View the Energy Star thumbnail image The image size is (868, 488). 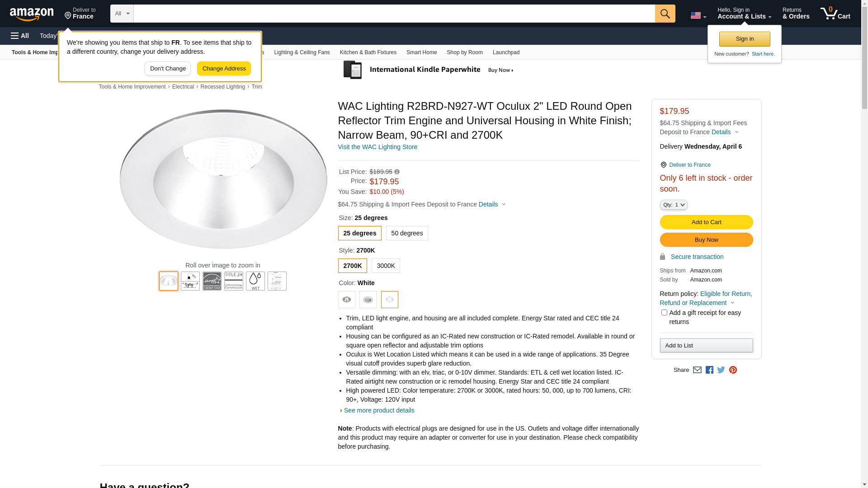(x=212, y=281)
